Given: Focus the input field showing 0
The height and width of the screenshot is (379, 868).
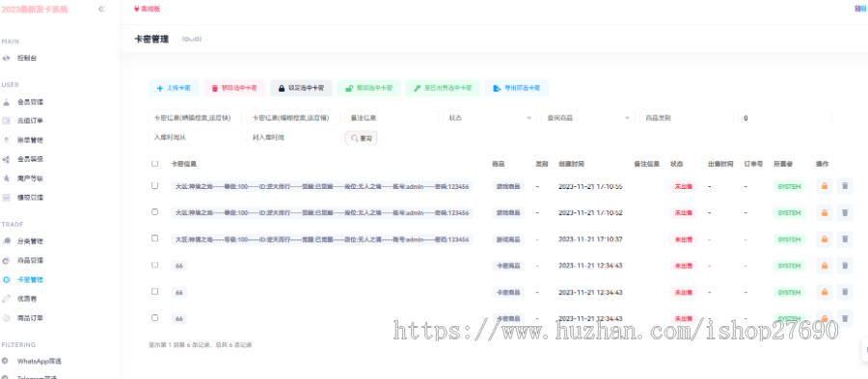Looking at the screenshot, I should (785, 118).
